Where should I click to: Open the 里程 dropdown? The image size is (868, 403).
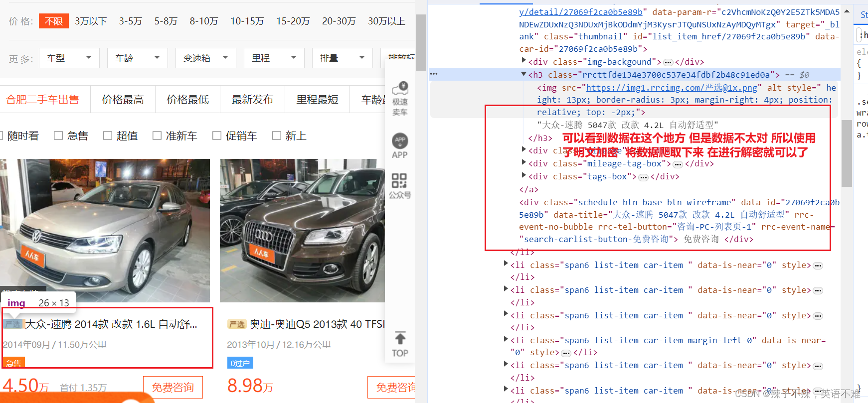[274, 58]
